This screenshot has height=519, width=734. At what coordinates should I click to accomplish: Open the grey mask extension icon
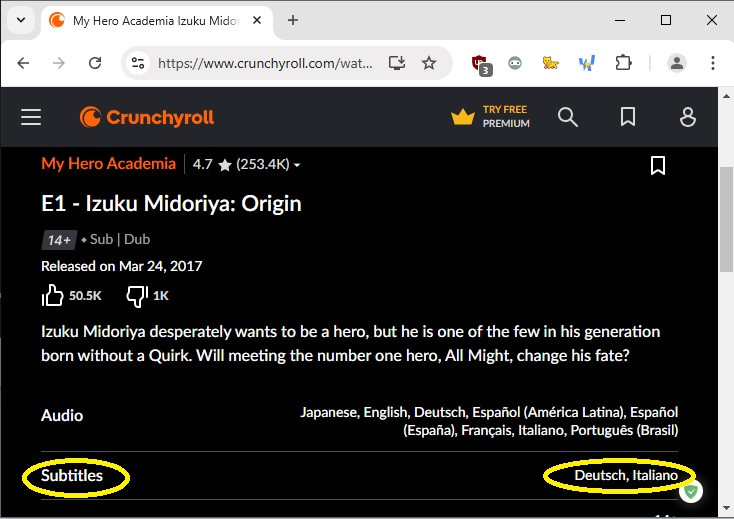(x=515, y=63)
